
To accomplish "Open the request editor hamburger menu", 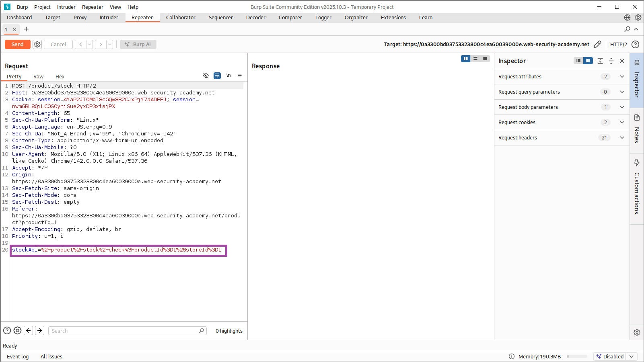I will (240, 76).
